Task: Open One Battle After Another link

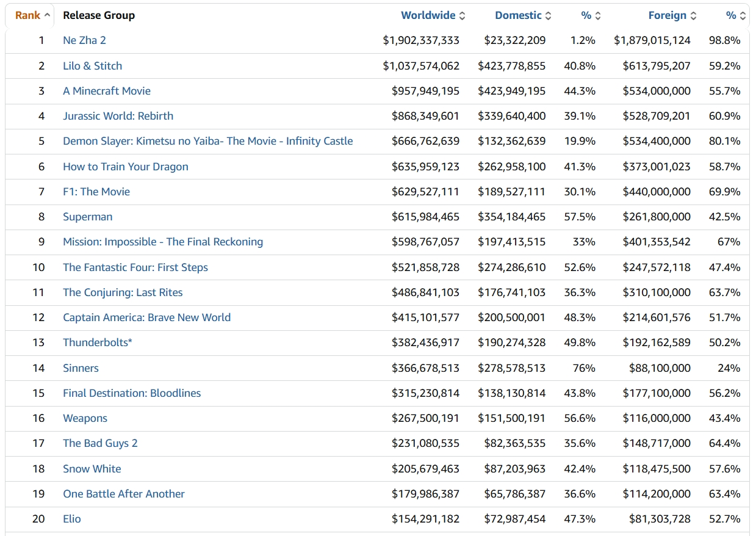Action: pyautogui.click(x=123, y=494)
